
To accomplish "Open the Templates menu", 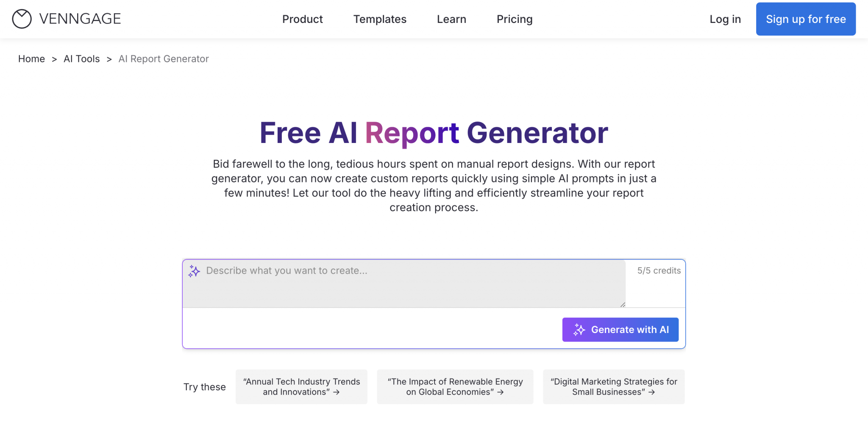I will [379, 19].
